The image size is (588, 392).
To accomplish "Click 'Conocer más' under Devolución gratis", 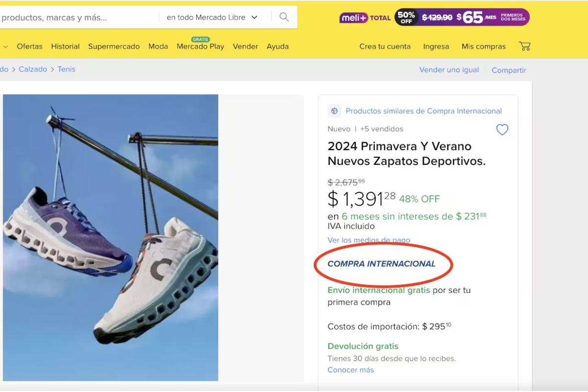I will tap(350, 370).
